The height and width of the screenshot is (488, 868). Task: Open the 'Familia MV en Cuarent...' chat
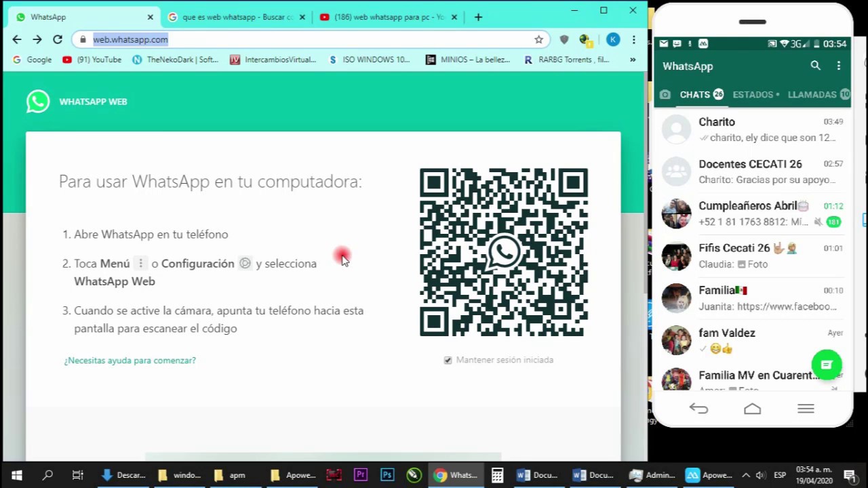pyautogui.click(x=752, y=378)
